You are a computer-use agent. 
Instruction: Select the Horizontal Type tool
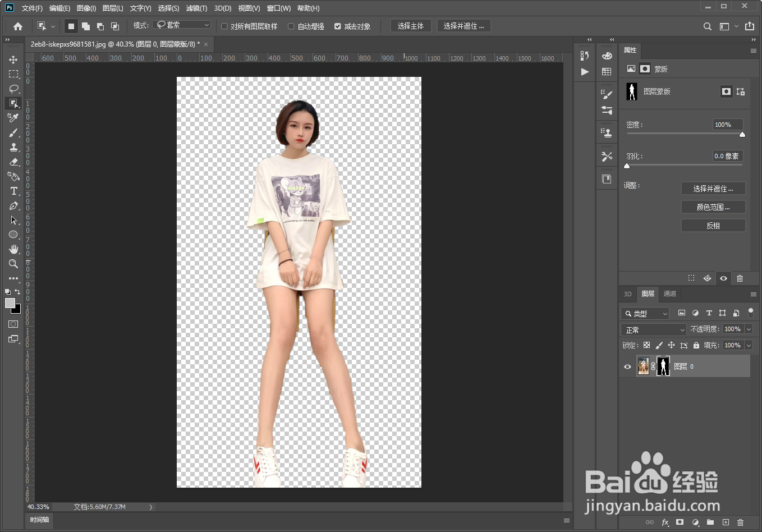13,191
